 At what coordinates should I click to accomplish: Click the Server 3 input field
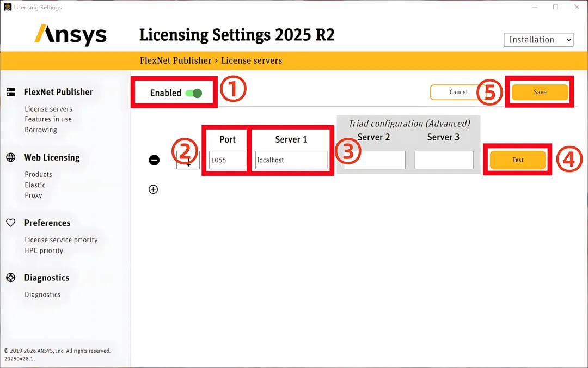444,160
